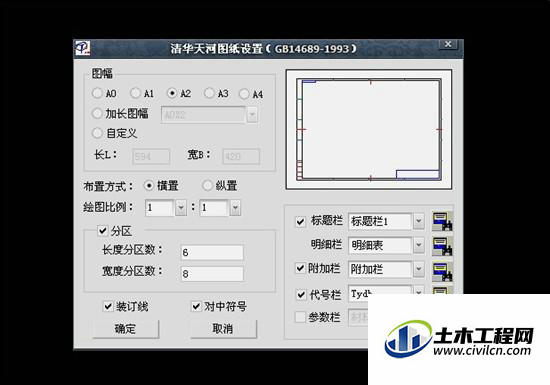Enable the 参数栏 checkbox
550x385 pixels.
[300, 317]
